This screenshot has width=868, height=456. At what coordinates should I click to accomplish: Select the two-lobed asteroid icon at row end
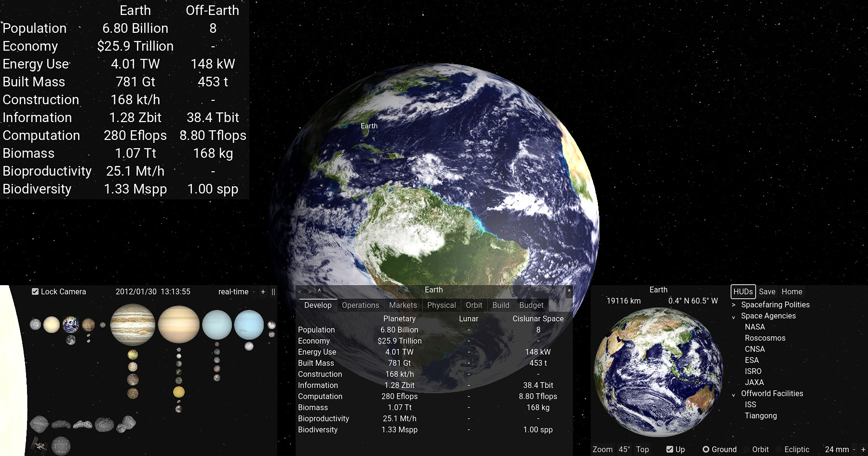pyautogui.click(x=126, y=424)
